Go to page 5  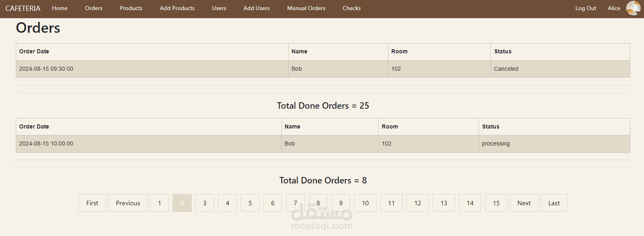(250, 203)
